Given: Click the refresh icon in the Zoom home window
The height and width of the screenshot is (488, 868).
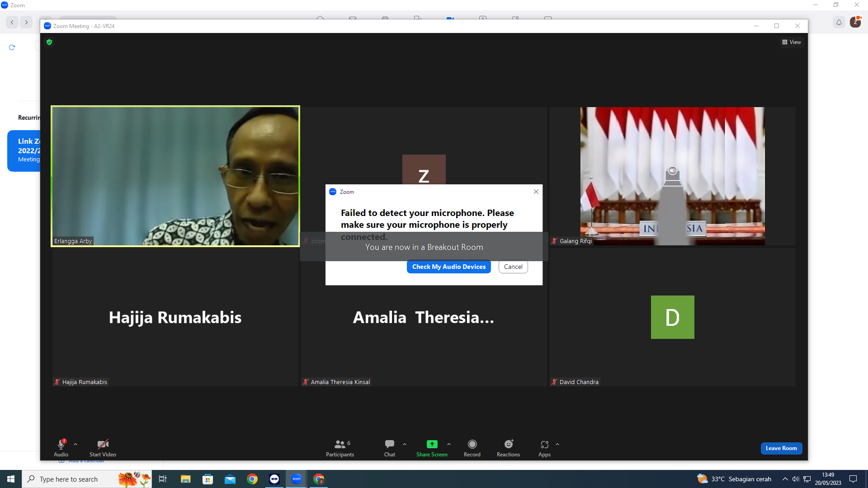Looking at the screenshot, I should (12, 47).
